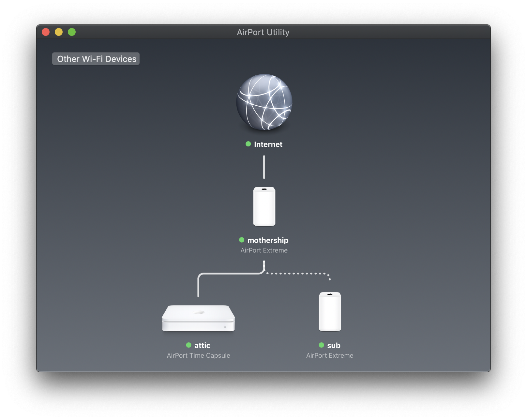This screenshot has width=527, height=420.
Task: Click the green status dot beside mothership
Action: (242, 240)
